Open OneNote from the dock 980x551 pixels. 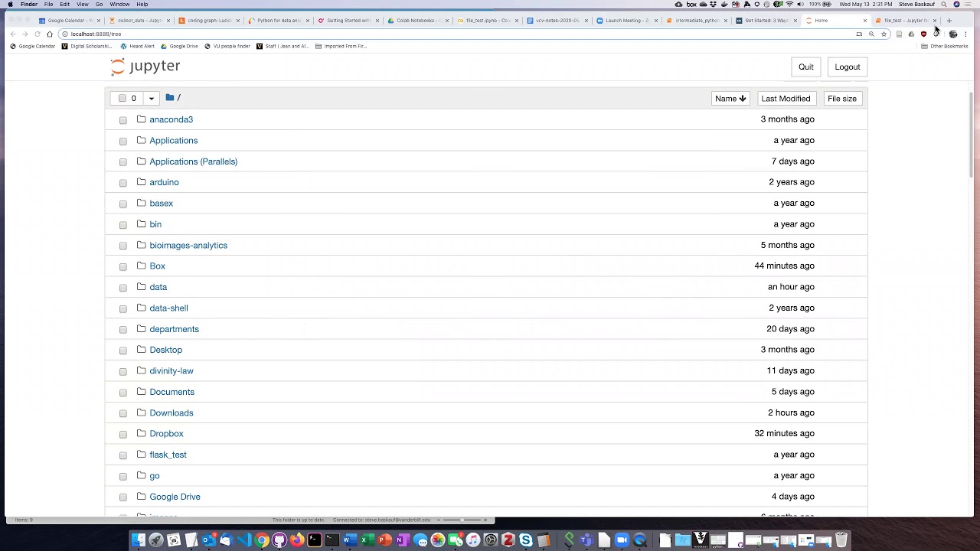pos(402,540)
